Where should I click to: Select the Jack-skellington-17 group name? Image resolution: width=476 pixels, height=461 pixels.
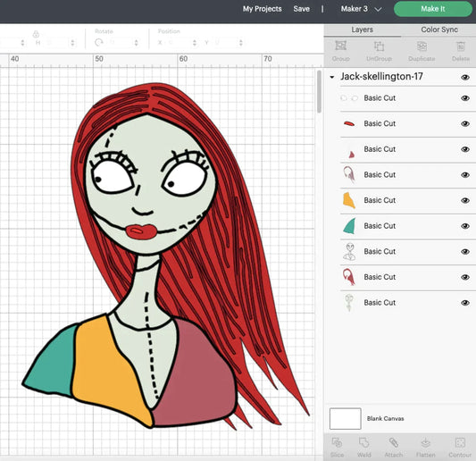pyautogui.click(x=381, y=77)
